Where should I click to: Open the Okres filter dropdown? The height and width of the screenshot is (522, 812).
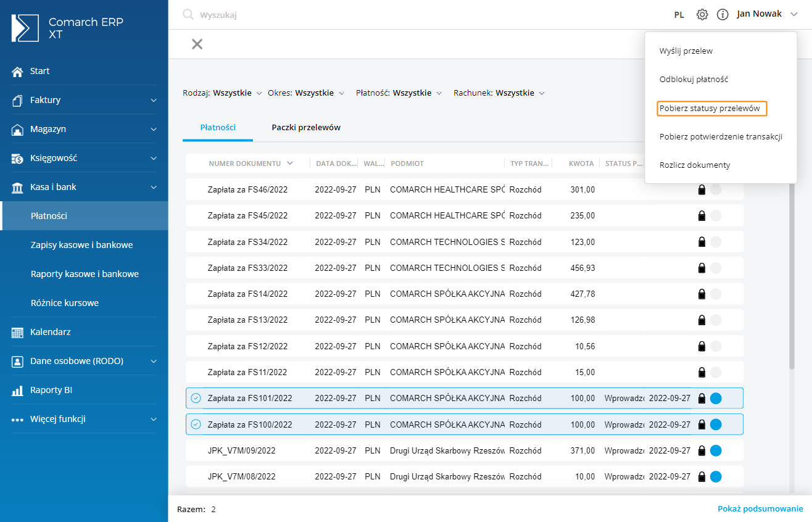306,93
